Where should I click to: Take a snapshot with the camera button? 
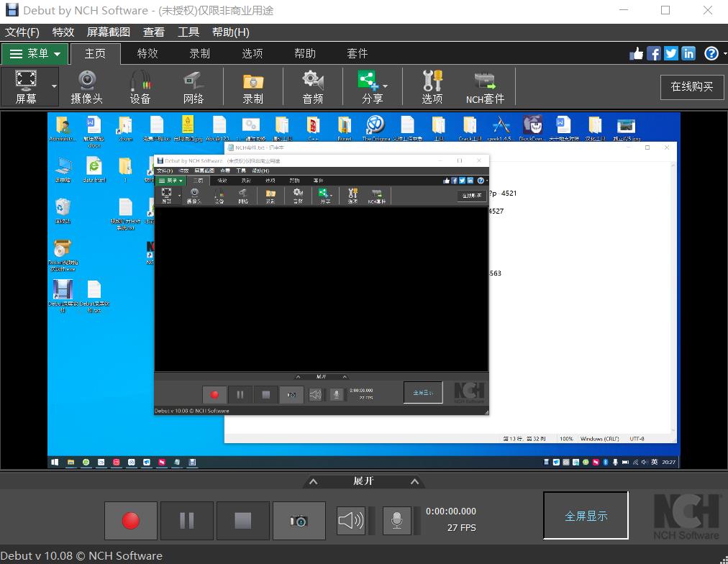pyautogui.click(x=299, y=520)
